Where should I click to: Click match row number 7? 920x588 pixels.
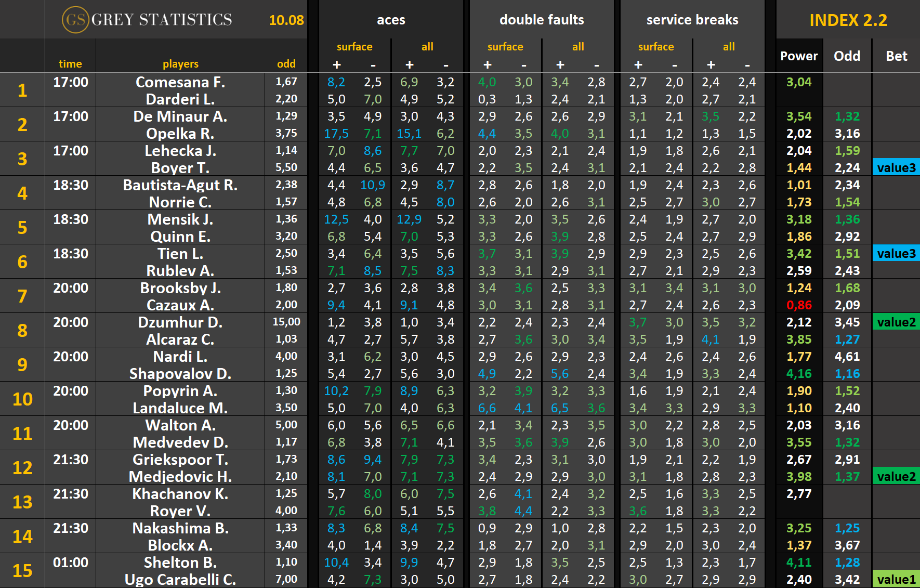tap(22, 296)
